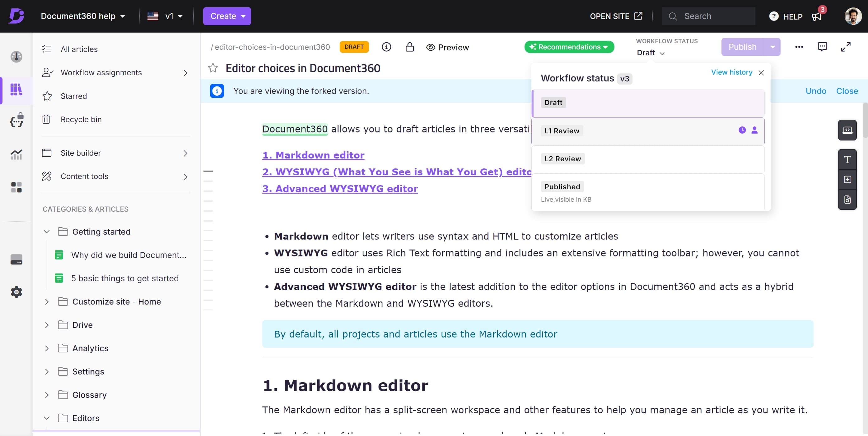
Task: Follow the 3. Advanced WYSIWYG editor link
Action: tap(340, 189)
